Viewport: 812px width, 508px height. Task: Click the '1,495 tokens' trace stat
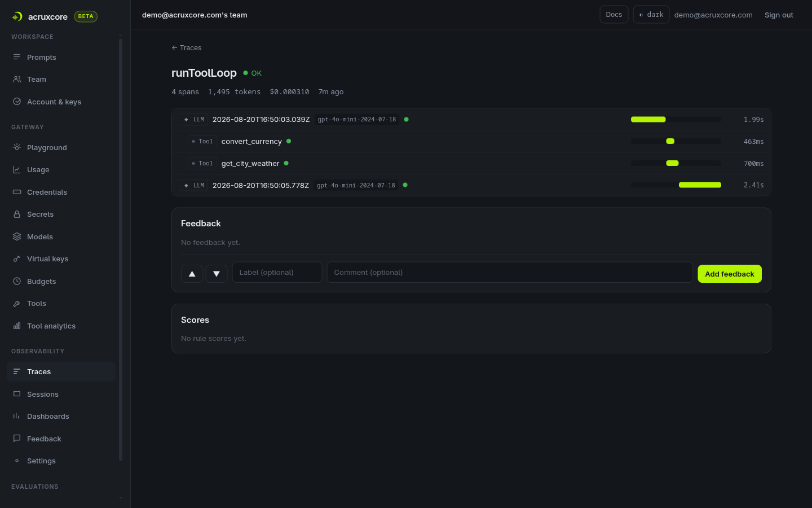tap(234, 92)
